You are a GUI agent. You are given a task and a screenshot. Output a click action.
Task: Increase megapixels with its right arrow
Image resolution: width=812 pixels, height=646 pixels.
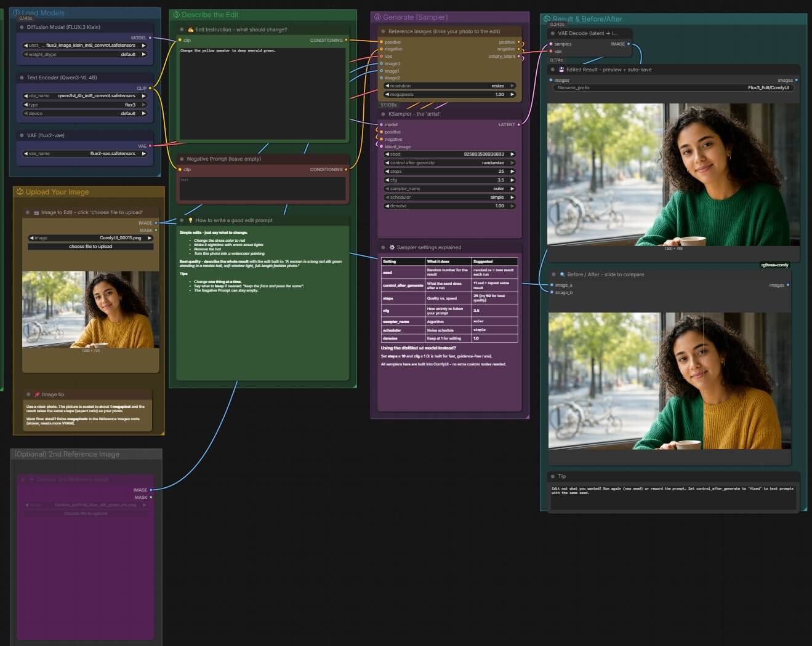(x=512, y=95)
